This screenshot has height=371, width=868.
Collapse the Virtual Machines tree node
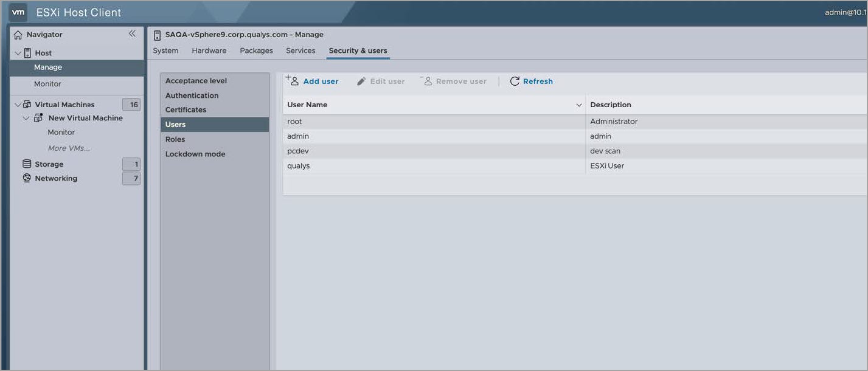pyautogui.click(x=18, y=105)
